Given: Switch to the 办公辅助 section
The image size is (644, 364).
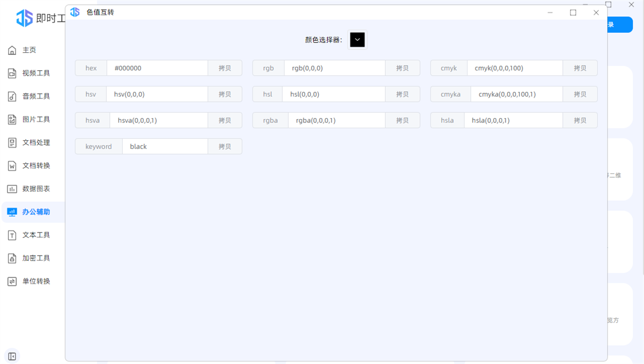Looking at the screenshot, I should 12,212.
